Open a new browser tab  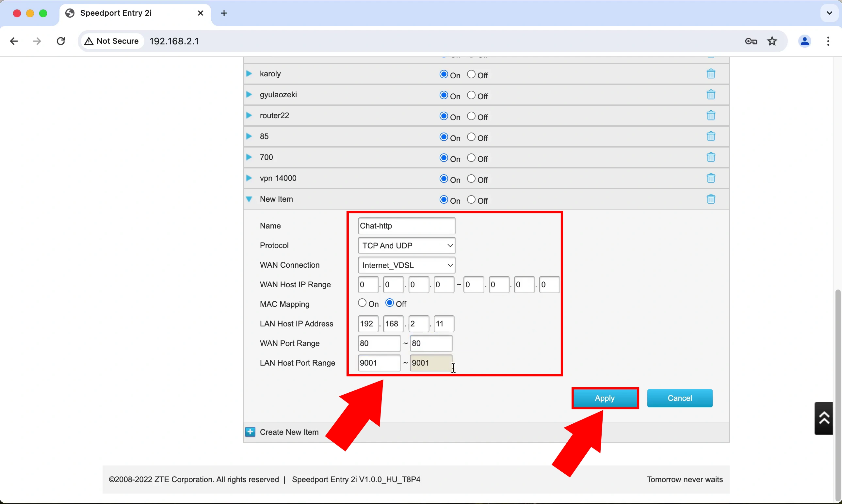(224, 13)
